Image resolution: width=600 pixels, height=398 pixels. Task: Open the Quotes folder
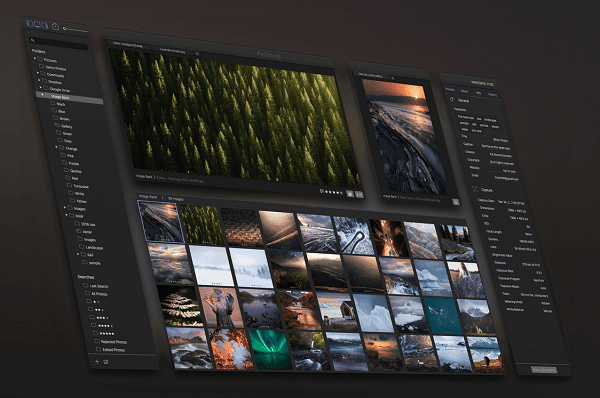tap(73, 171)
